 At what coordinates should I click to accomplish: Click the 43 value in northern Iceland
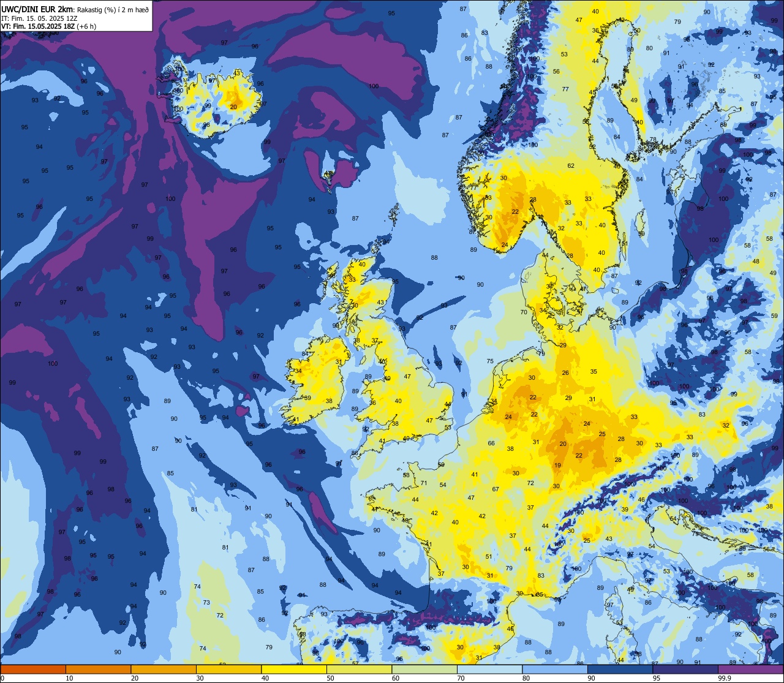coord(237,73)
